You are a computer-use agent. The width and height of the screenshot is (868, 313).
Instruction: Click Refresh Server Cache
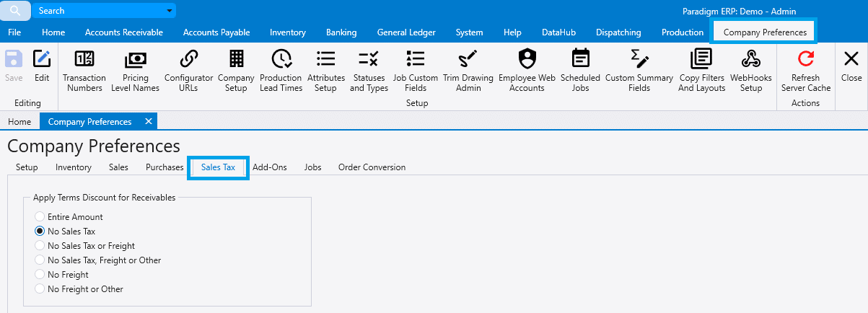806,71
